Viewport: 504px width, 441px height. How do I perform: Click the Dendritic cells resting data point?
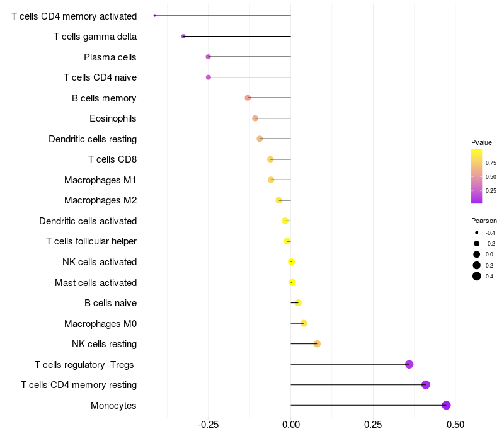coord(260,139)
